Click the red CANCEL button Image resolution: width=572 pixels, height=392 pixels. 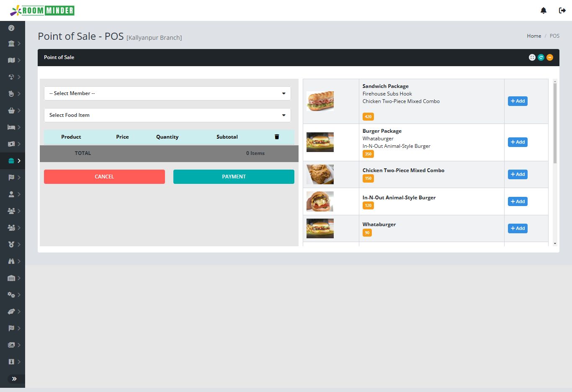104,177
